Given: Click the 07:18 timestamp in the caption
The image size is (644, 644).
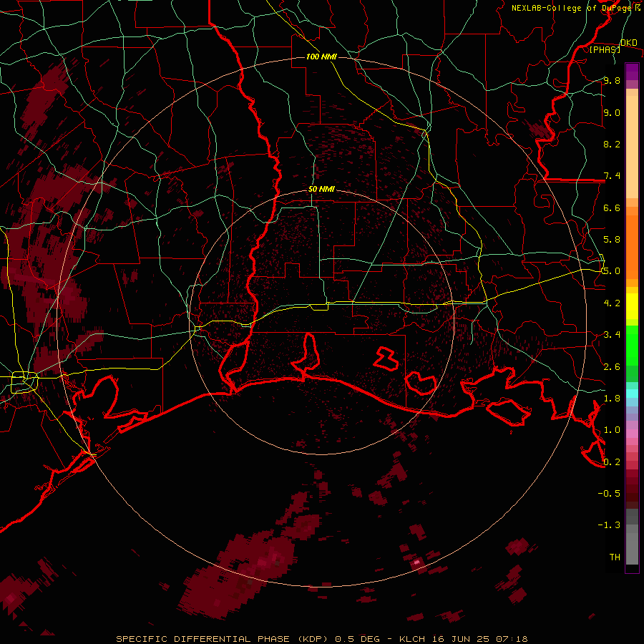Looking at the screenshot, I should pos(512,639).
